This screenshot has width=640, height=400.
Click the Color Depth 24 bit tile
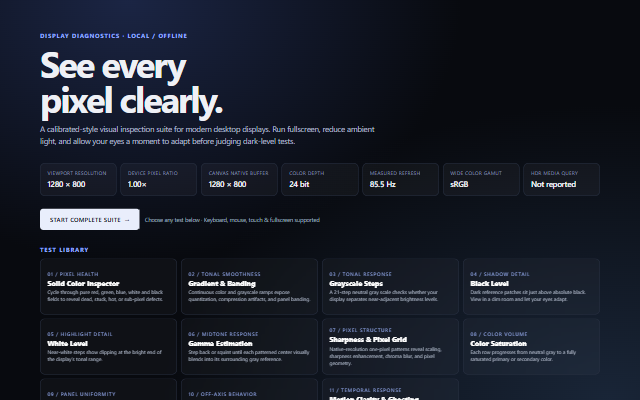coord(320,180)
